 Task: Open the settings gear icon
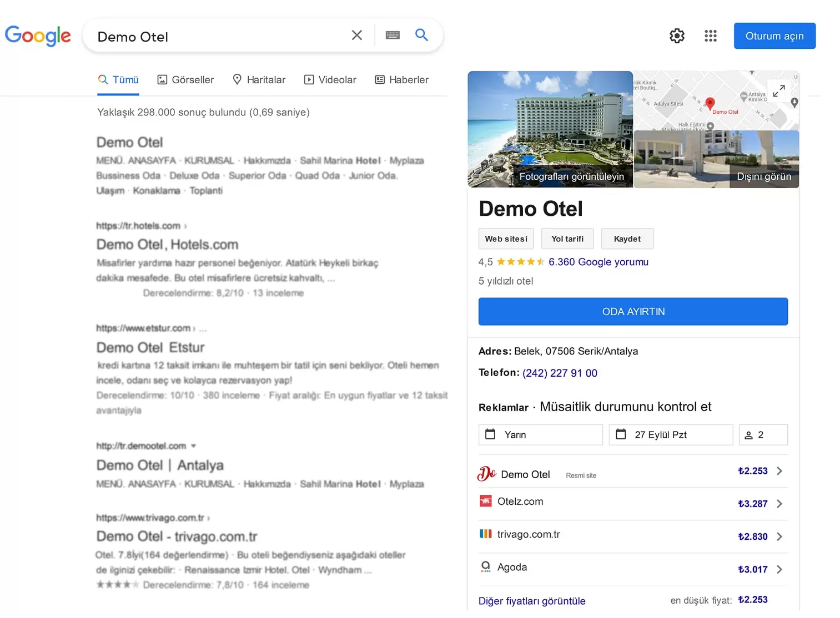coord(677,36)
